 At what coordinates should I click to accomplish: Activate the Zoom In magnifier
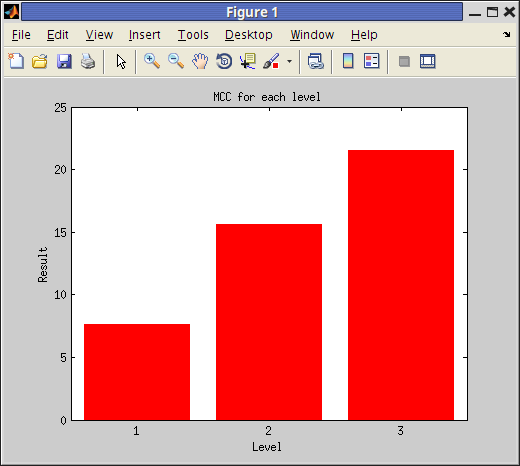(152, 61)
